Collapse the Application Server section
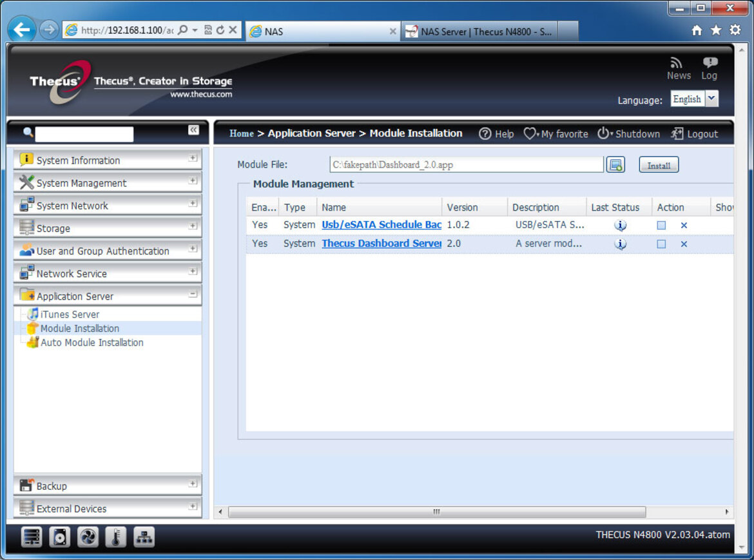Image resolution: width=754 pixels, height=560 pixels. pos(193,294)
